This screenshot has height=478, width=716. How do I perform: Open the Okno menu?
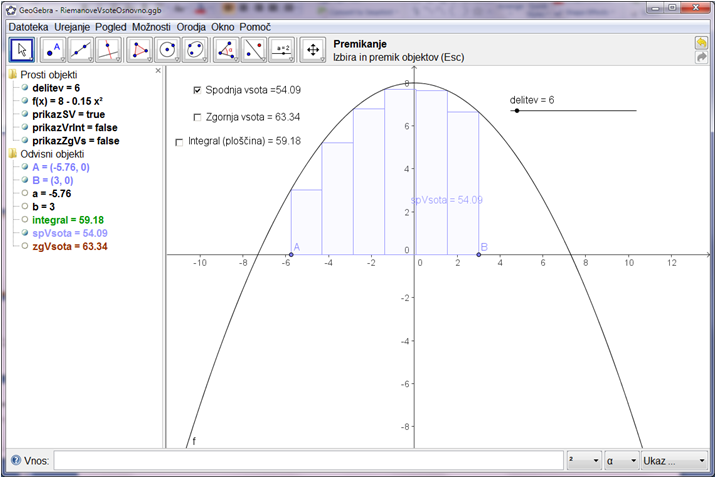click(x=223, y=27)
